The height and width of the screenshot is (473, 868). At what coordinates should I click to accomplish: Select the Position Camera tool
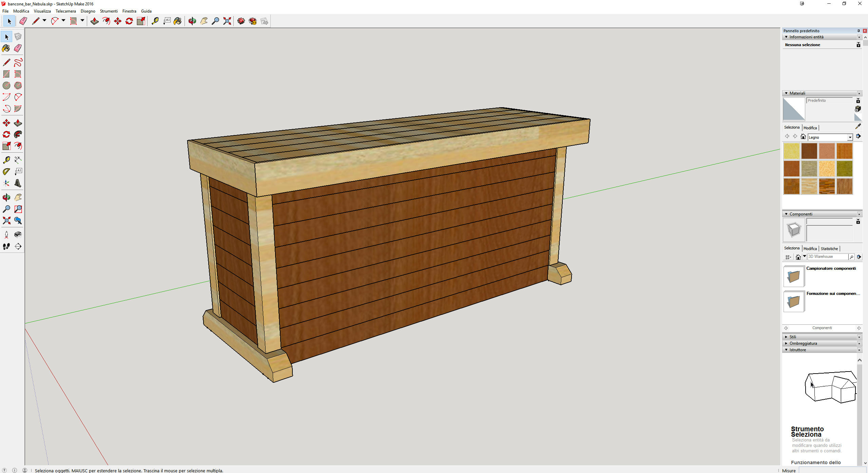coord(6,235)
